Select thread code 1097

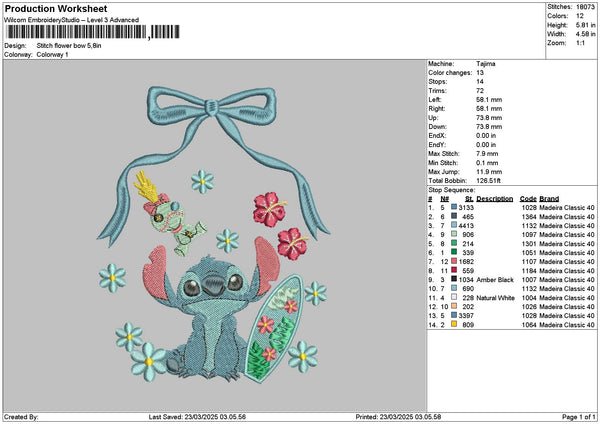point(529,235)
